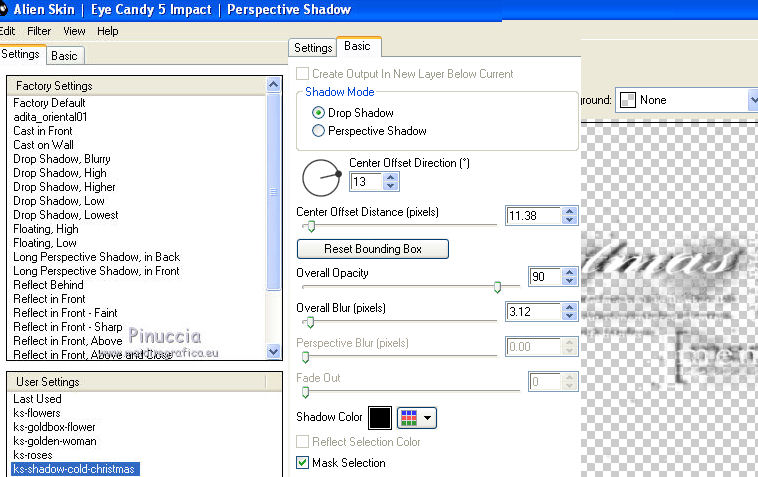
Task: Decrease Overall Opacity value
Action: [569, 281]
